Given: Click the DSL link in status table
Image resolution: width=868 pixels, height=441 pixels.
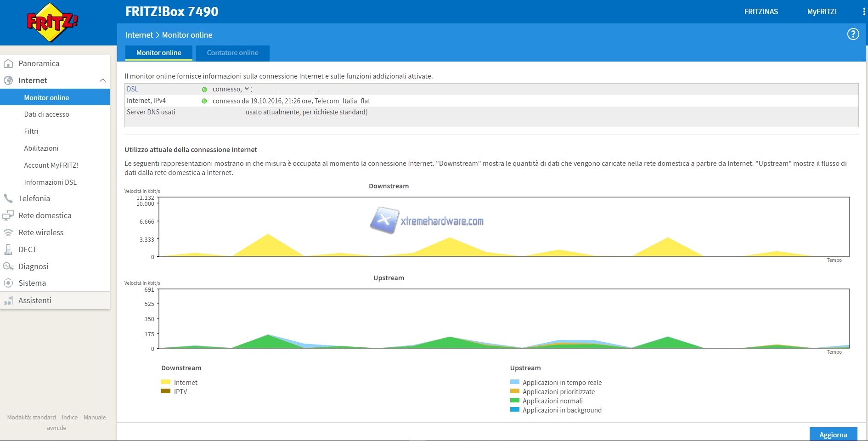Looking at the screenshot, I should click(132, 89).
